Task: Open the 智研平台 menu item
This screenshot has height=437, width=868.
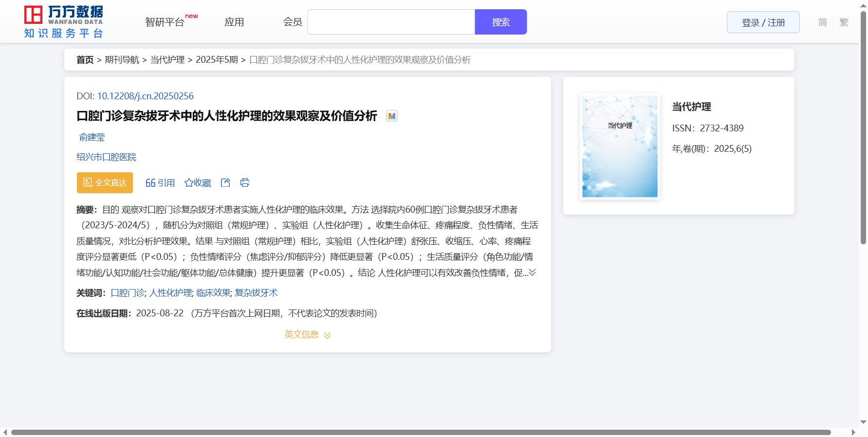Action: 165,22
